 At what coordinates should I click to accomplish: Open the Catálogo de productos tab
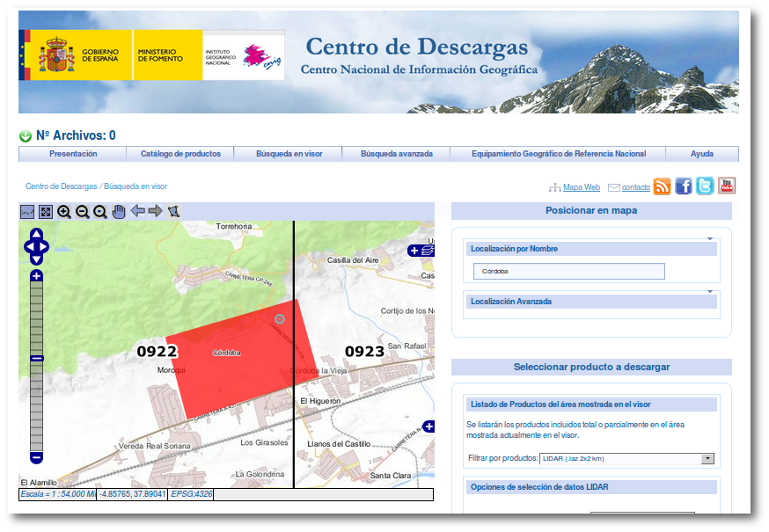[x=180, y=154]
